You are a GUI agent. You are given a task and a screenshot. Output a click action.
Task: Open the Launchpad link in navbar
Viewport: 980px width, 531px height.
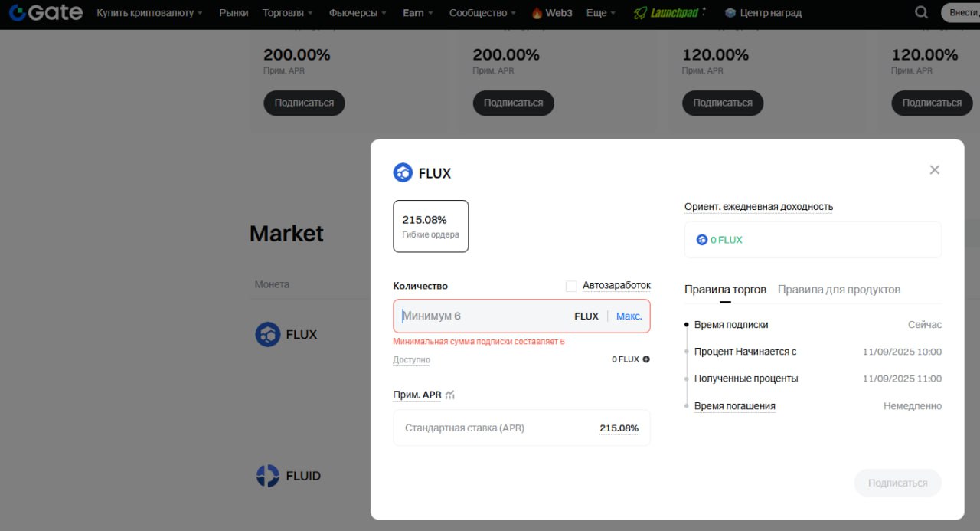(x=670, y=13)
